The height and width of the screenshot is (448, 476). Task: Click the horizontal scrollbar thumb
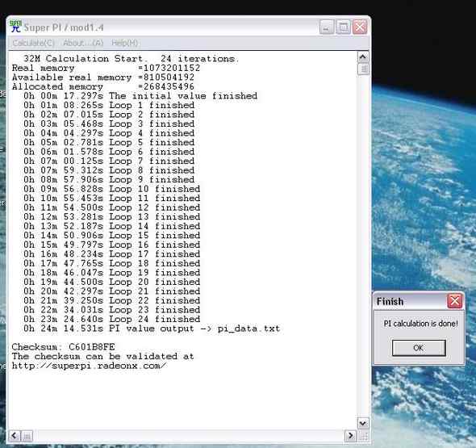pyautogui.click(x=27, y=436)
